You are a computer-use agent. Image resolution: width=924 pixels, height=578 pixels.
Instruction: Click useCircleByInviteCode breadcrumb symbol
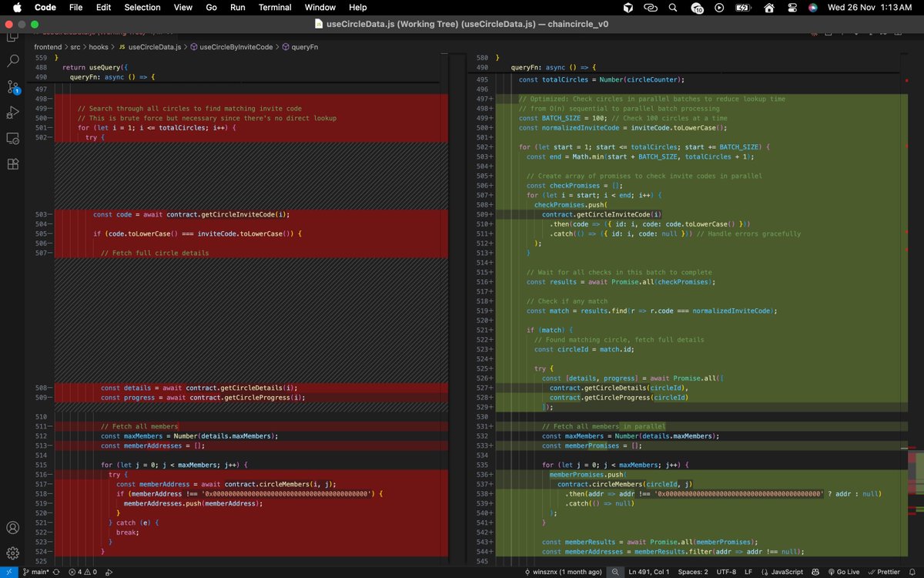coord(231,47)
